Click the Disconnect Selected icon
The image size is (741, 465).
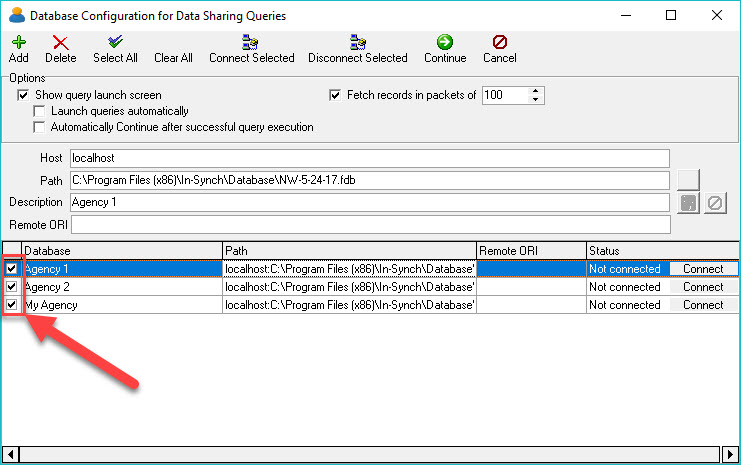pyautogui.click(x=357, y=42)
